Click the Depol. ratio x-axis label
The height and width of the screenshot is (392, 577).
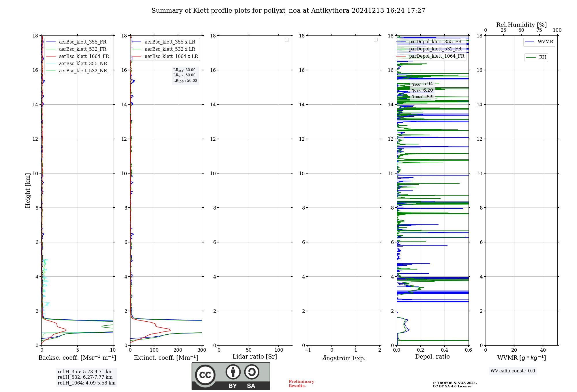tap(432, 357)
